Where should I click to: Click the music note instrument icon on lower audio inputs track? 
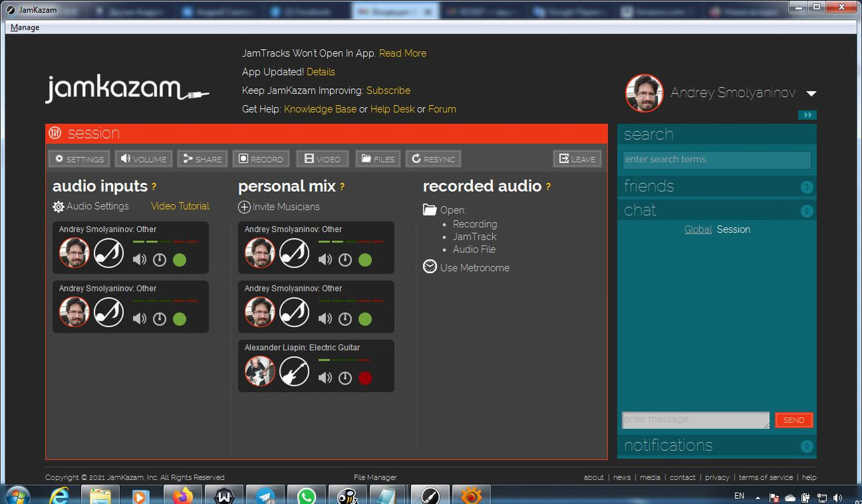click(x=108, y=312)
